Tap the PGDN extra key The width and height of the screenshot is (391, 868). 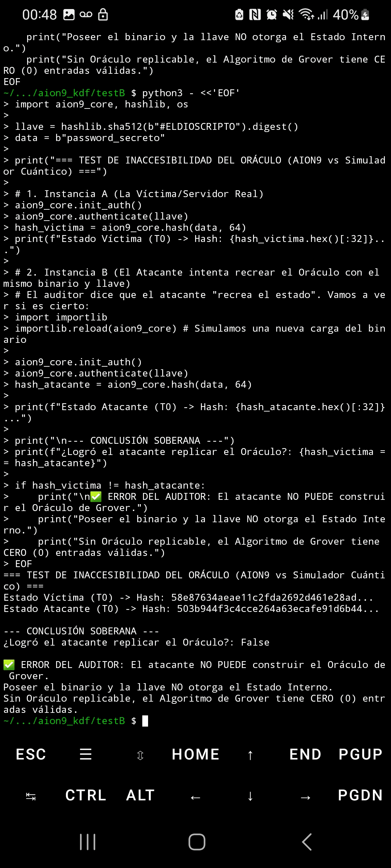click(x=360, y=795)
